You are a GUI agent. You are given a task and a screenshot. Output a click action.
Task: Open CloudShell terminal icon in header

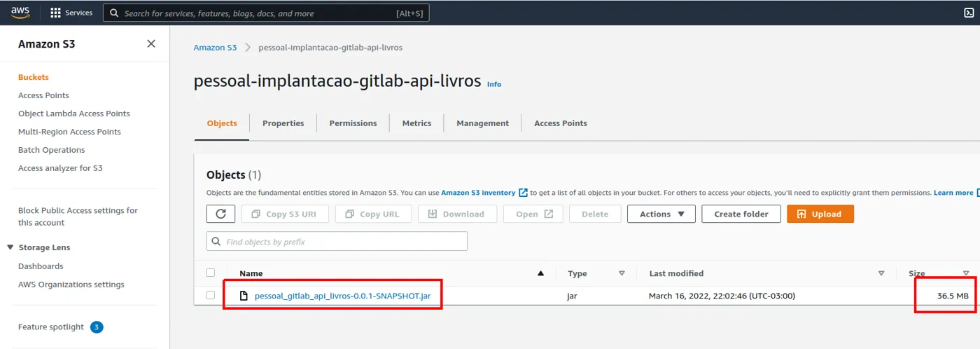[x=969, y=13]
